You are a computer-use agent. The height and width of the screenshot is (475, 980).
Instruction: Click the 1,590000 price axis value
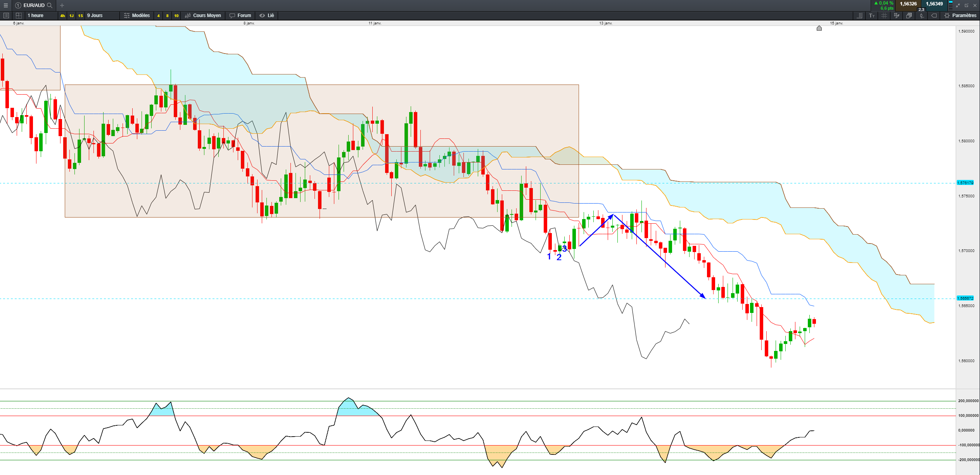(966, 31)
